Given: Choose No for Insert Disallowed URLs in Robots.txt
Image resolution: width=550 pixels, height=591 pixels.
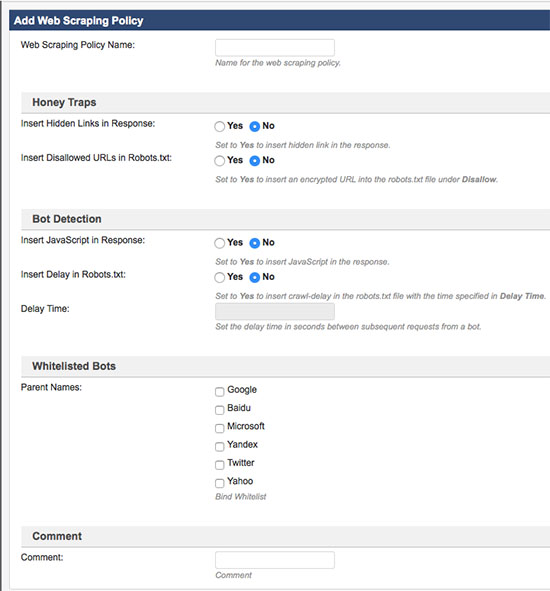Looking at the screenshot, I should tap(255, 161).
